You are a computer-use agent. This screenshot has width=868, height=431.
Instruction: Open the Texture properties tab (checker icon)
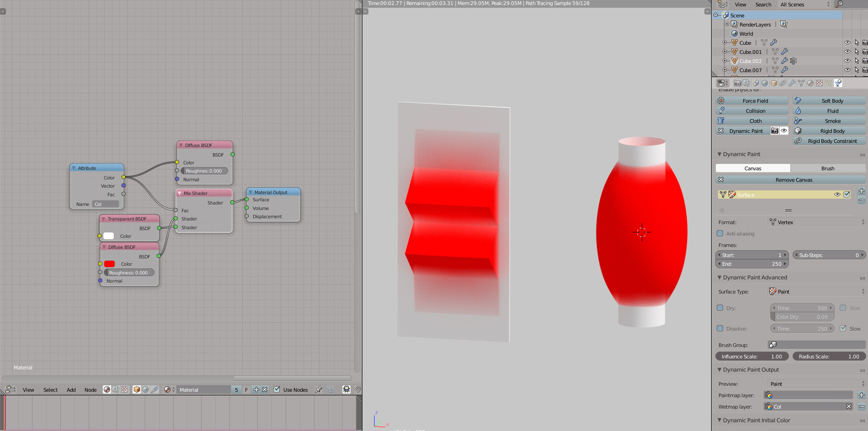coord(820,83)
